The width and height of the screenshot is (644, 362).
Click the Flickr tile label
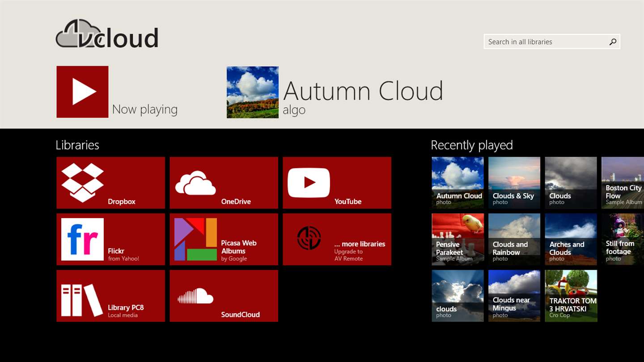click(x=116, y=251)
